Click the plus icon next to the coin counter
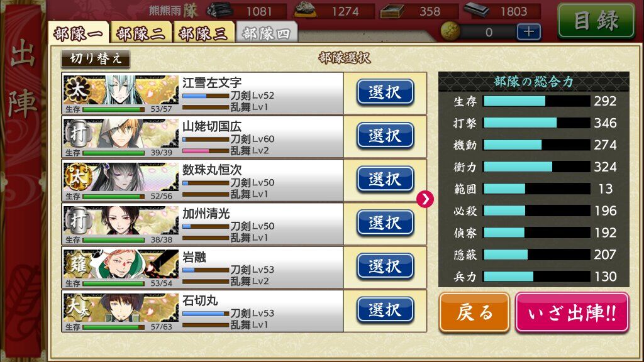This screenshot has height=362, width=644. pyautogui.click(x=528, y=31)
